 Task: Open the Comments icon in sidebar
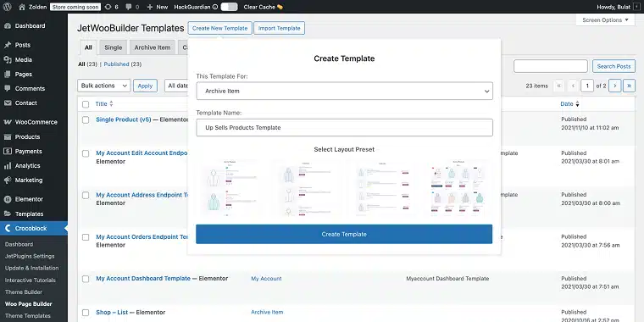pos(8,89)
